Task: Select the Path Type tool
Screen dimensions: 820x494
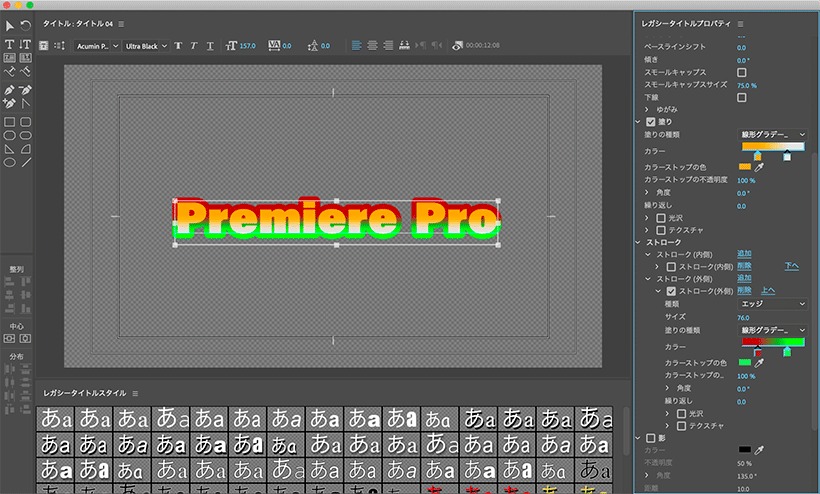Action: tap(9, 72)
